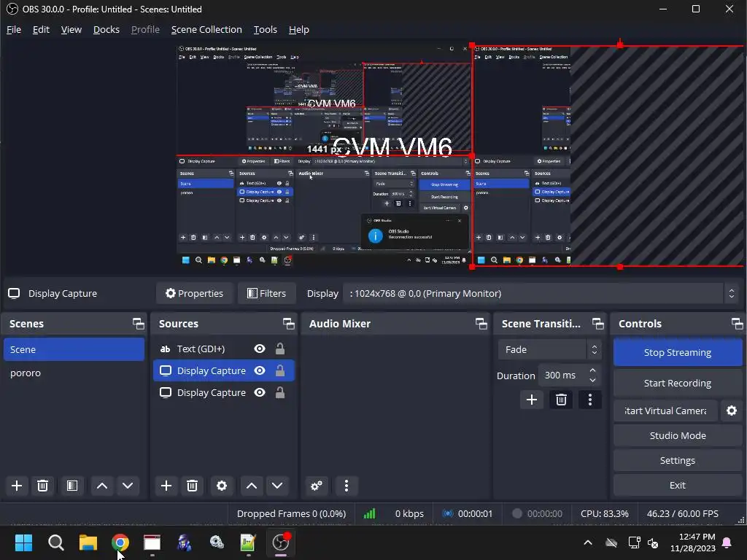Add a new source with plus icon
The height and width of the screenshot is (560, 747).
tap(166, 486)
